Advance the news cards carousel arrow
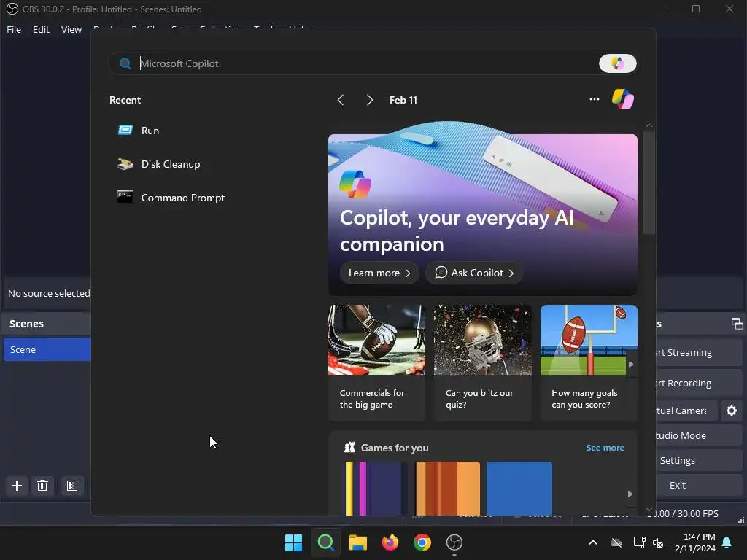The width and height of the screenshot is (747, 560). point(631,365)
